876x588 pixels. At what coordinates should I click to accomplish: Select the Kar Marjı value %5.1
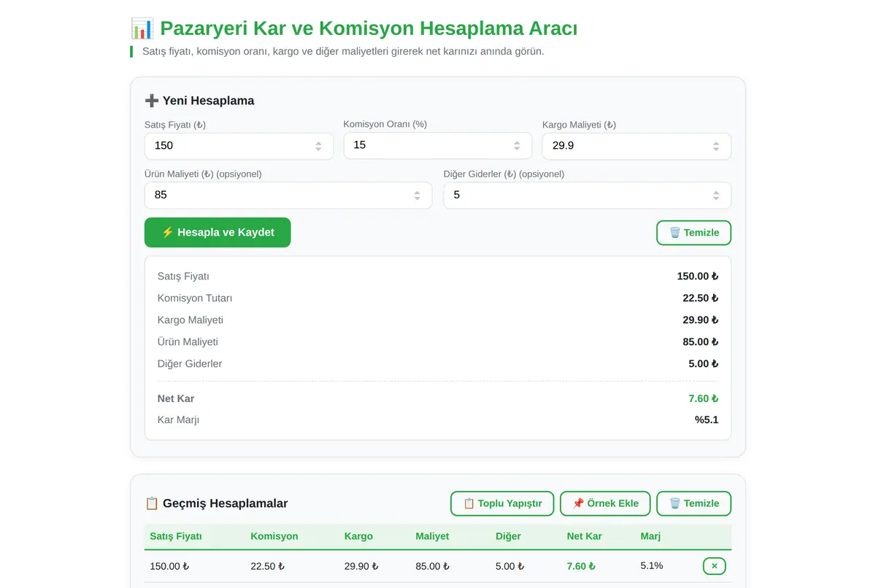tap(707, 420)
